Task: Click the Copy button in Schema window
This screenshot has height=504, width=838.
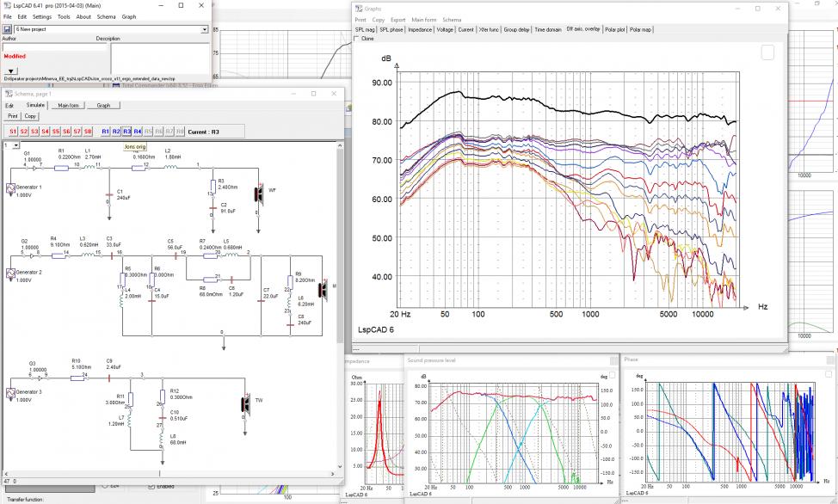Action: [30, 116]
